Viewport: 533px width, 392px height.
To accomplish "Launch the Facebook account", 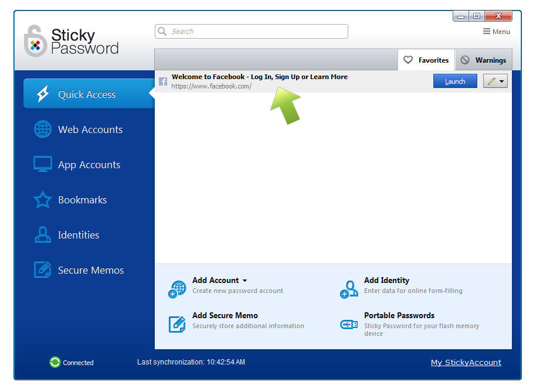I will (x=455, y=81).
